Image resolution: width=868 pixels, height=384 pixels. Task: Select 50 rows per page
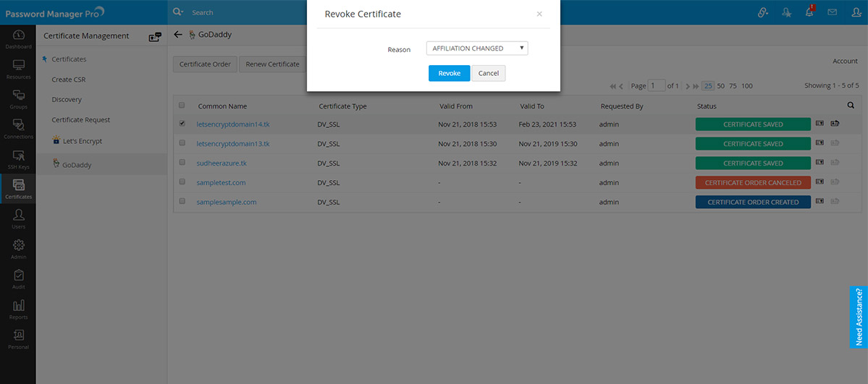[720, 86]
